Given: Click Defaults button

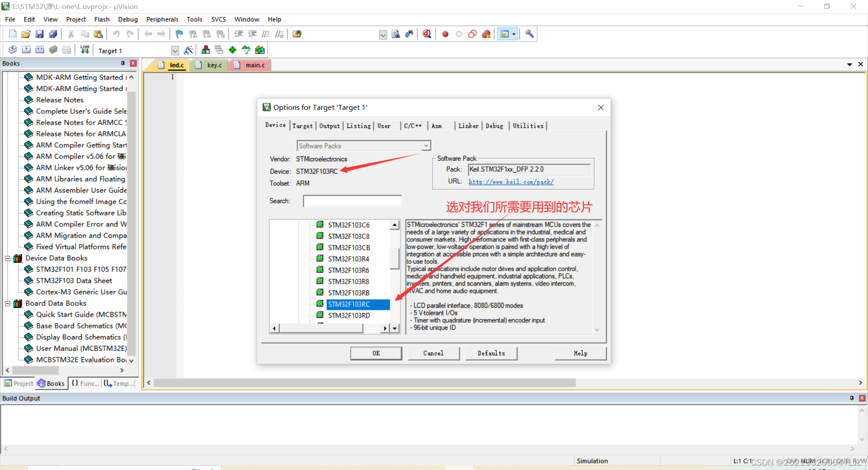Looking at the screenshot, I should [x=491, y=353].
